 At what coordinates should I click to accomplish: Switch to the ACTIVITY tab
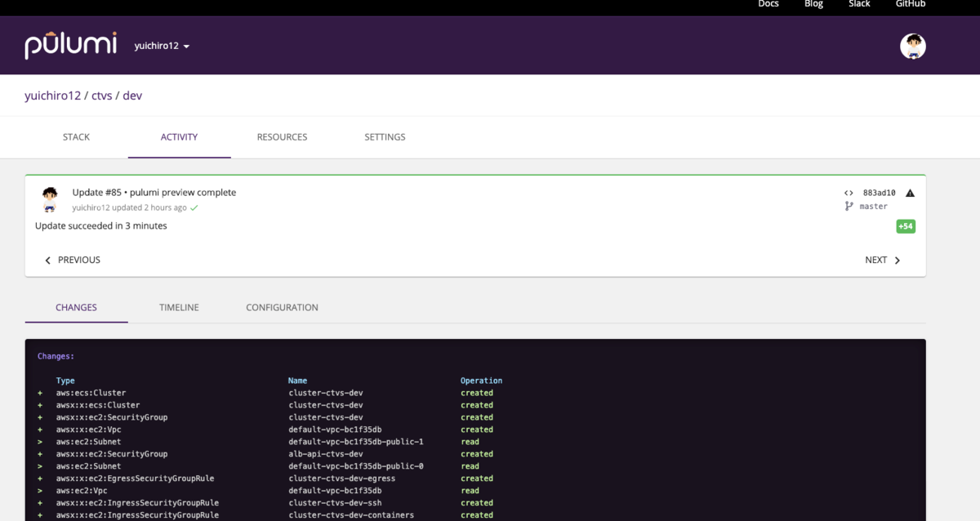pyautogui.click(x=179, y=137)
